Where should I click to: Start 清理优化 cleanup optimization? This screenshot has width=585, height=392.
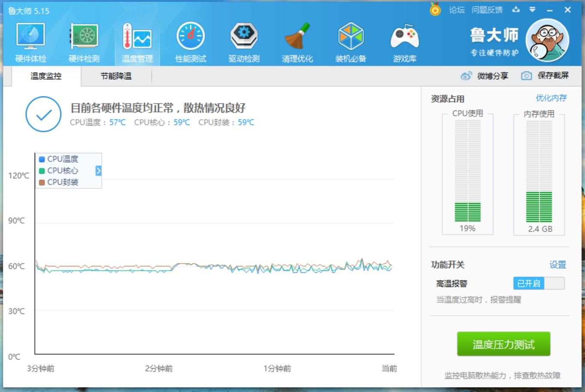pos(297,41)
